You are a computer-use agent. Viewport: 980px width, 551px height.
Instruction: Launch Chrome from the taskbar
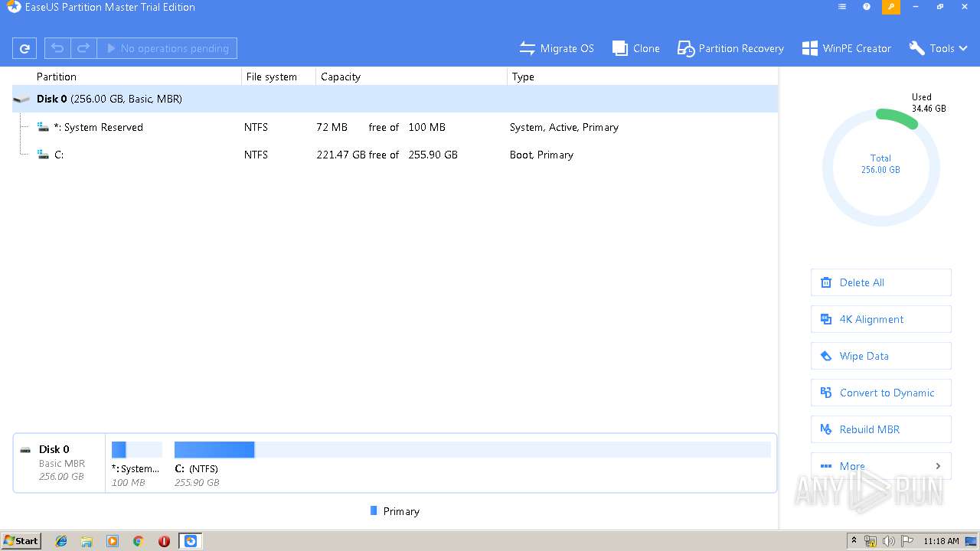coord(139,541)
